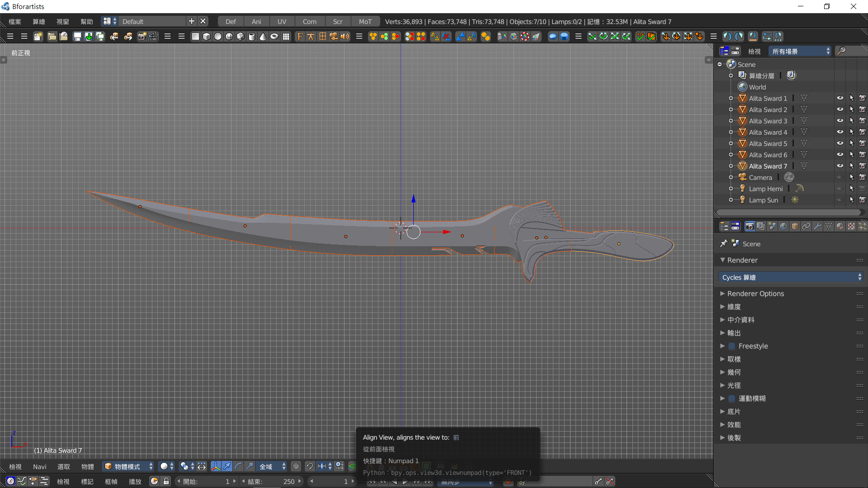Toggle renderability camera for Alita Sward 4
The image size is (868, 488).
(863, 132)
